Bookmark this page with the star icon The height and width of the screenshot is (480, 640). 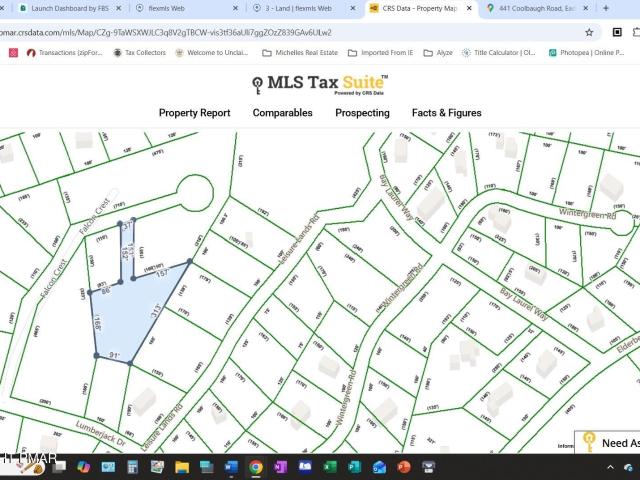[589, 31]
